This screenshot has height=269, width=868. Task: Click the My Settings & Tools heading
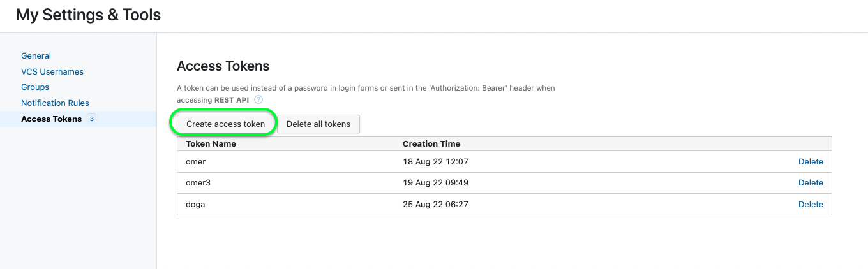89,15
